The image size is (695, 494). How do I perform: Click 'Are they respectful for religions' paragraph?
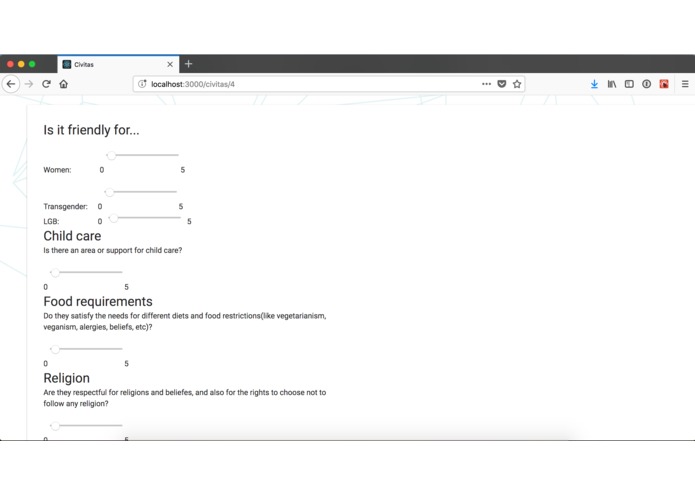coord(185,398)
